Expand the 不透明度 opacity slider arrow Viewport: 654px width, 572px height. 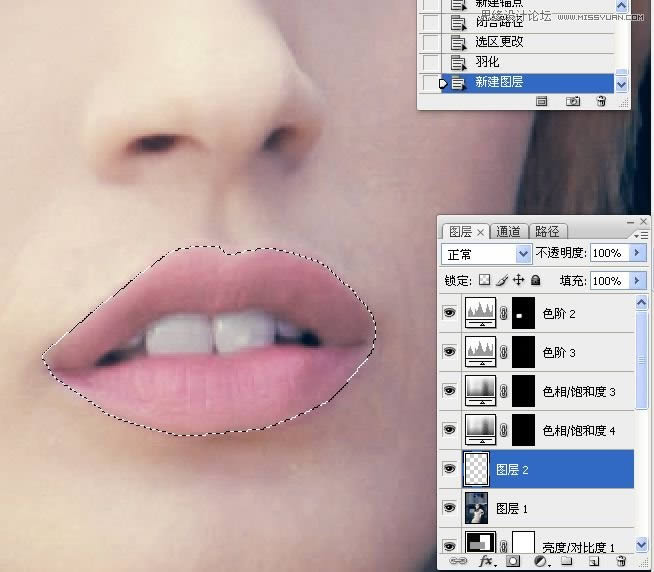pyautogui.click(x=639, y=254)
